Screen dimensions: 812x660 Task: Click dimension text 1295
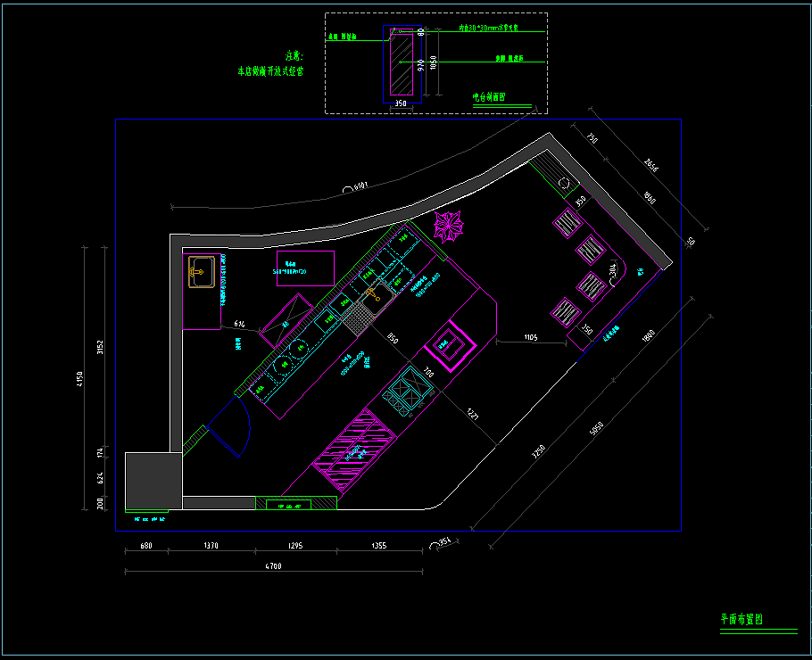(294, 546)
